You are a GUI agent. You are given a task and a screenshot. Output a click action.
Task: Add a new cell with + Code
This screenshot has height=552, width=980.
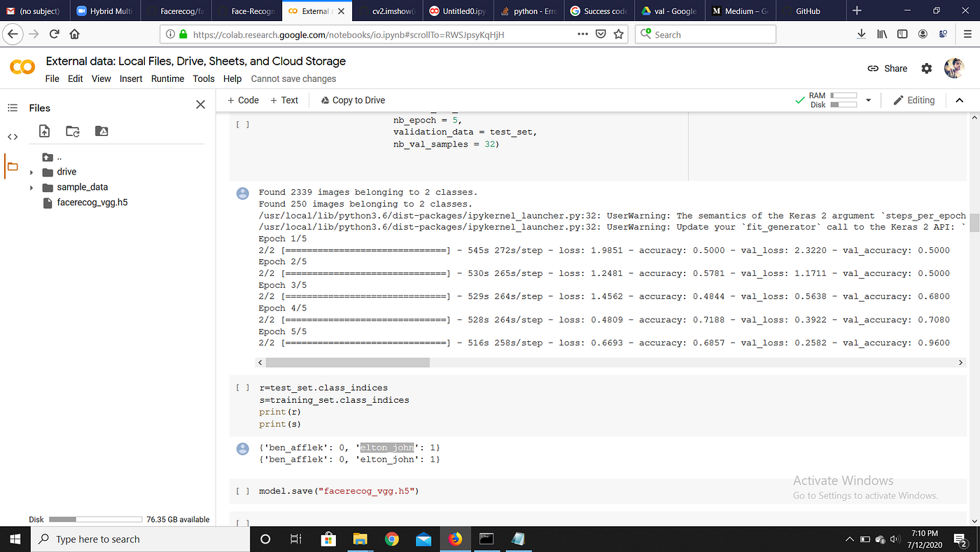(243, 99)
